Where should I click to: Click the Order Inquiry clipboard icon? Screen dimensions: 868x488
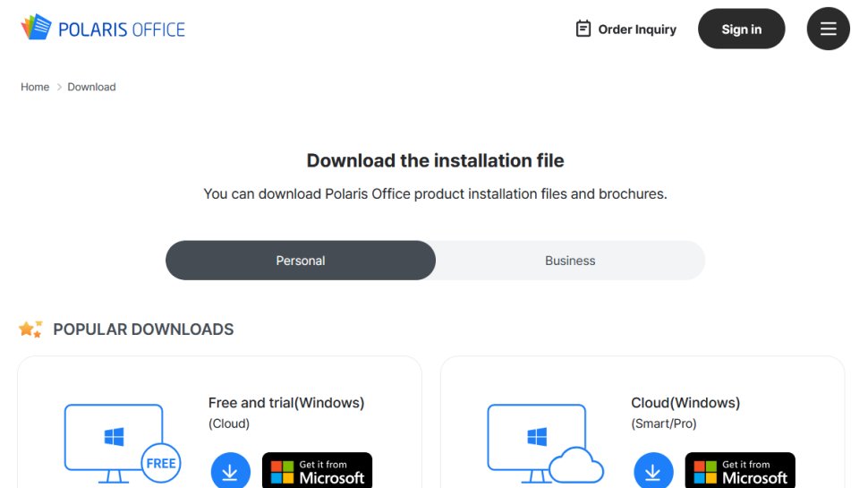(x=583, y=29)
